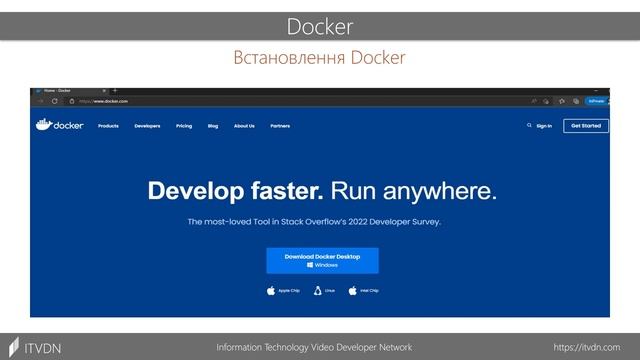Click the Встановлення Docker slide subtitle

pyautogui.click(x=319, y=58)
